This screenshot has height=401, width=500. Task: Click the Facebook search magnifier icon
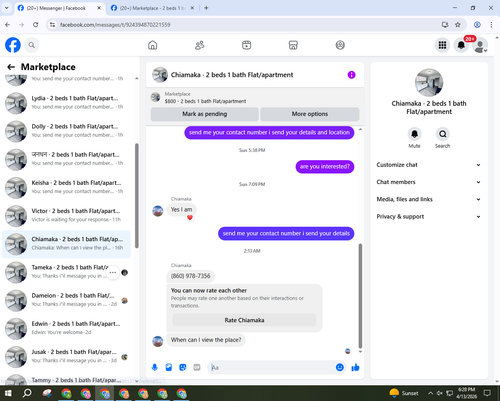(32, 45)
